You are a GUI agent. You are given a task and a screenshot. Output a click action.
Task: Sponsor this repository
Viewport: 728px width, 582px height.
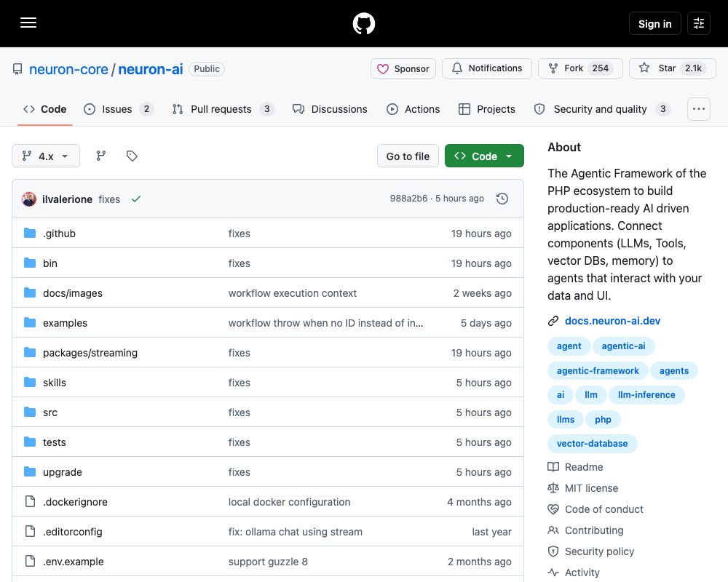coord(403,68)
